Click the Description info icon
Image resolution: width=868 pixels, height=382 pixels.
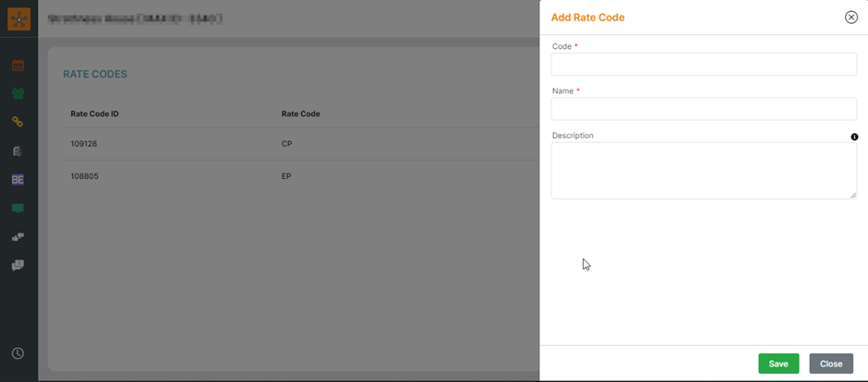pyautogui.click(x=854, y=137)
